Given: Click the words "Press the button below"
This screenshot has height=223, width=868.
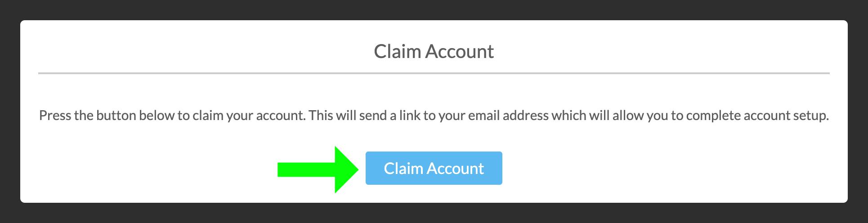Looking at the screenshot, I should (107, 116).
